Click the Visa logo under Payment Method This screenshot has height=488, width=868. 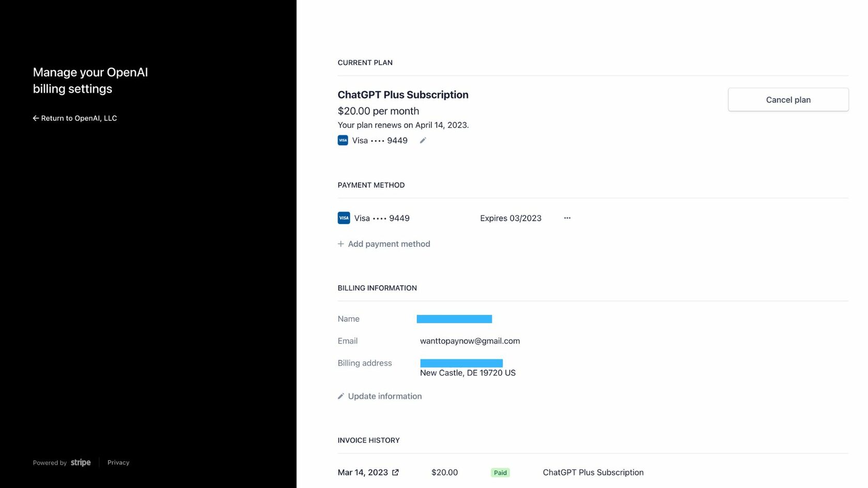[344, 218]
